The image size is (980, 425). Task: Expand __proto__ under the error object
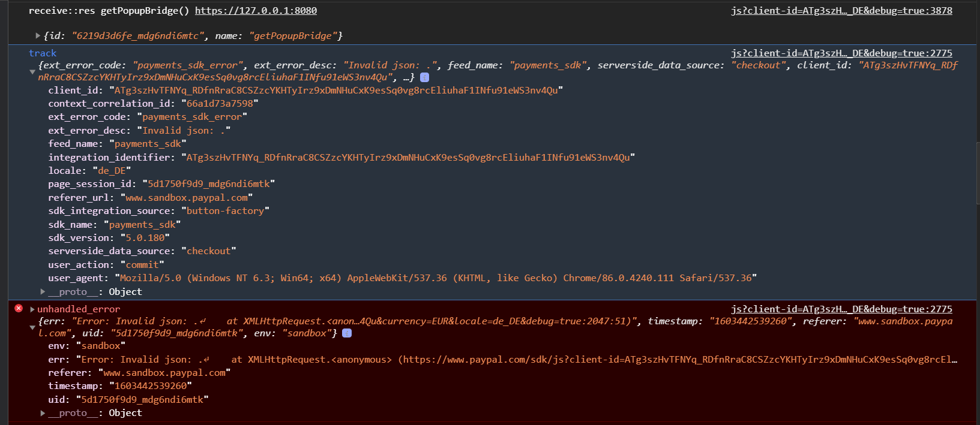(43, 413)
